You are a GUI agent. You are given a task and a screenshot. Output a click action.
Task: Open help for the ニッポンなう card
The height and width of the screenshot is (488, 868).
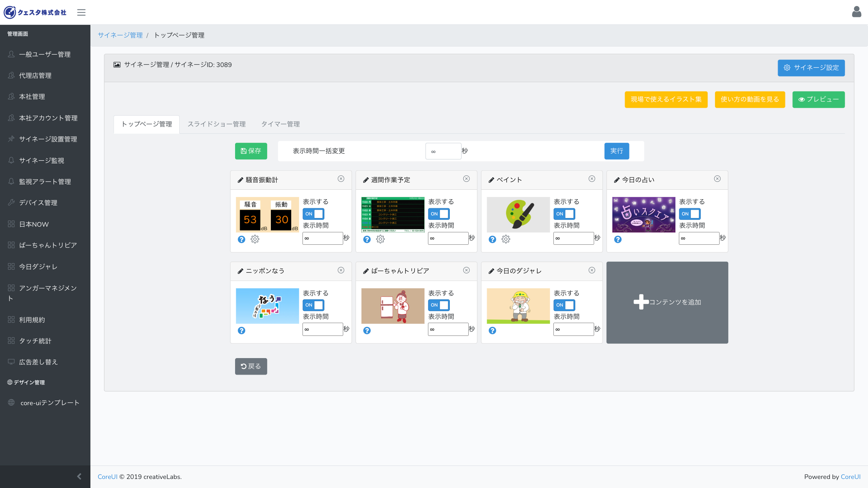click(241, 331)
